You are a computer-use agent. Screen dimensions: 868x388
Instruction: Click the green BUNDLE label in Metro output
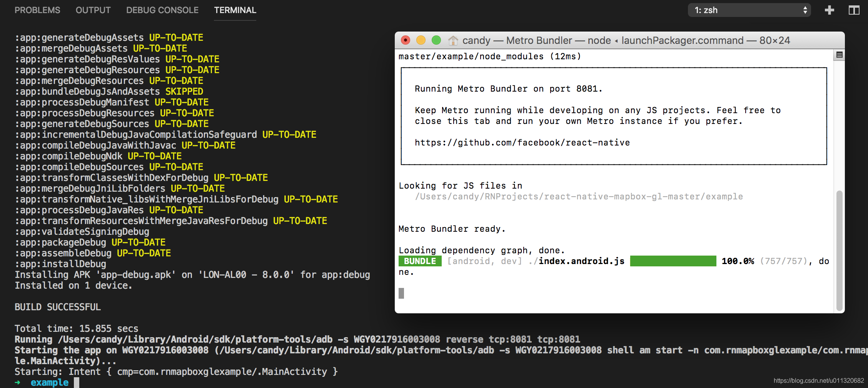coord(420,261)
